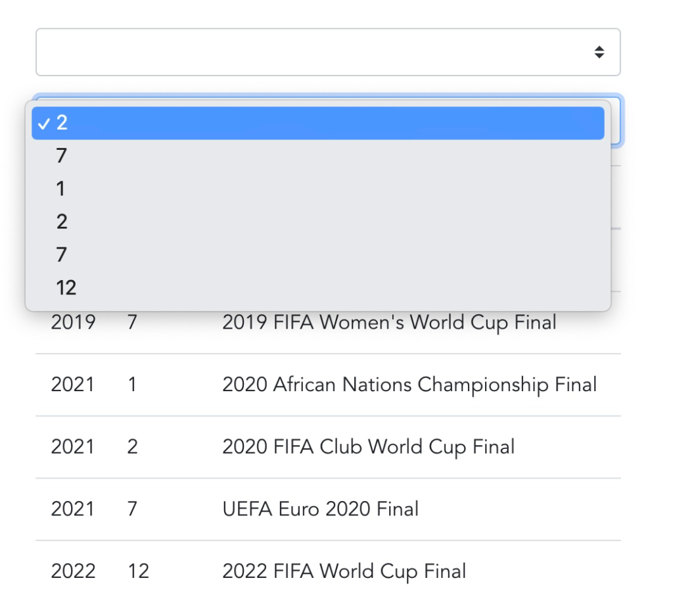Click 2019 FIFA Women's World Cup Final
This screenshot has height=616, width=673.
tap(389, 322)
